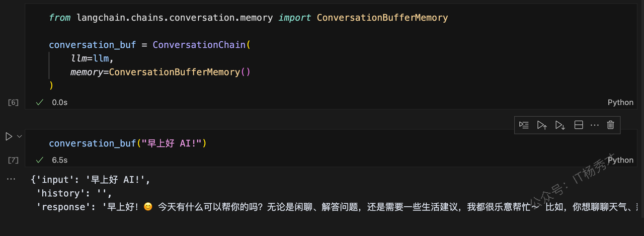
Task: Click the success checkmark of cell 6
Action: click(40, 102)
